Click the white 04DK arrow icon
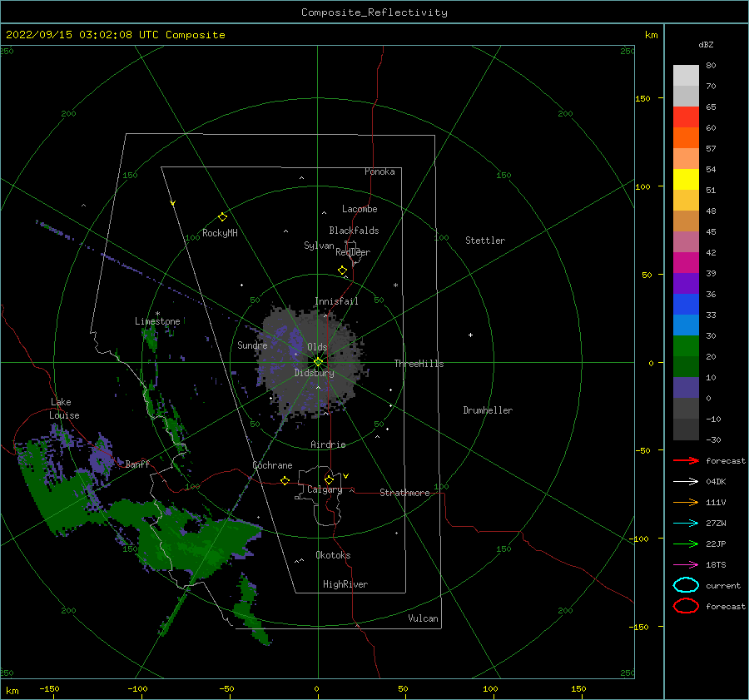This screenshot has width=749, height=700. (x=686, y=482)
